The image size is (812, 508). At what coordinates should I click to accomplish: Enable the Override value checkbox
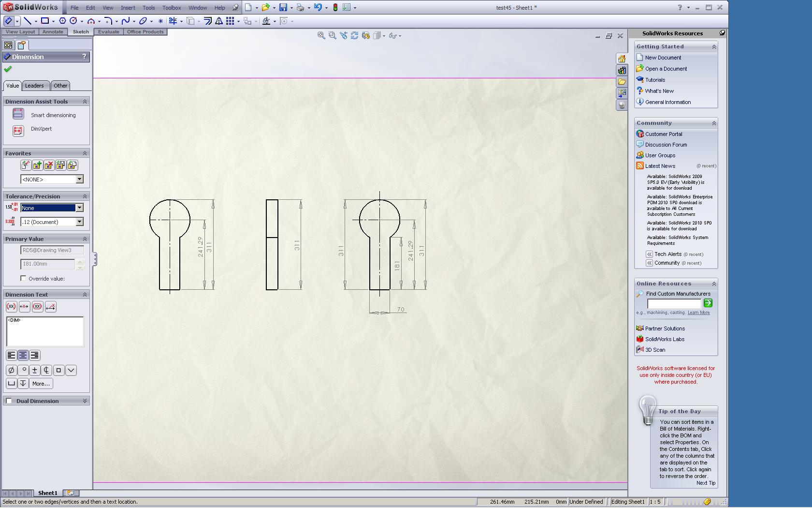[x=23, y=278]
